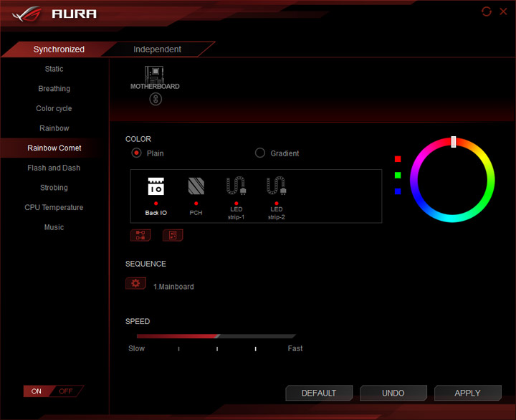Pick the blue color swatch
The image size is (516, 420).
click(398, 191)
